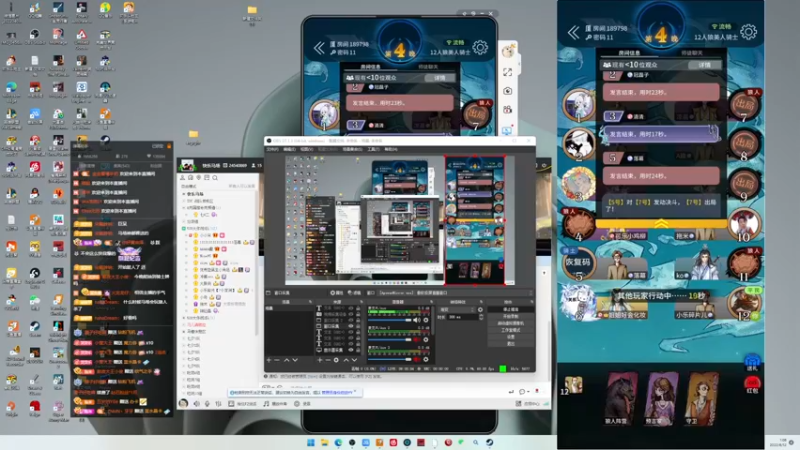The height and width of the screenshot is (450, 800).
Task: Toggle visibility eye of fourth OBS source row
Action: [351, 326]
